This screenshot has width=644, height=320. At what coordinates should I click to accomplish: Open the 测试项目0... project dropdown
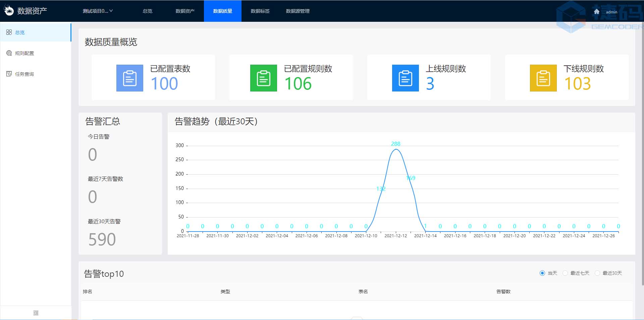[98, 11]
